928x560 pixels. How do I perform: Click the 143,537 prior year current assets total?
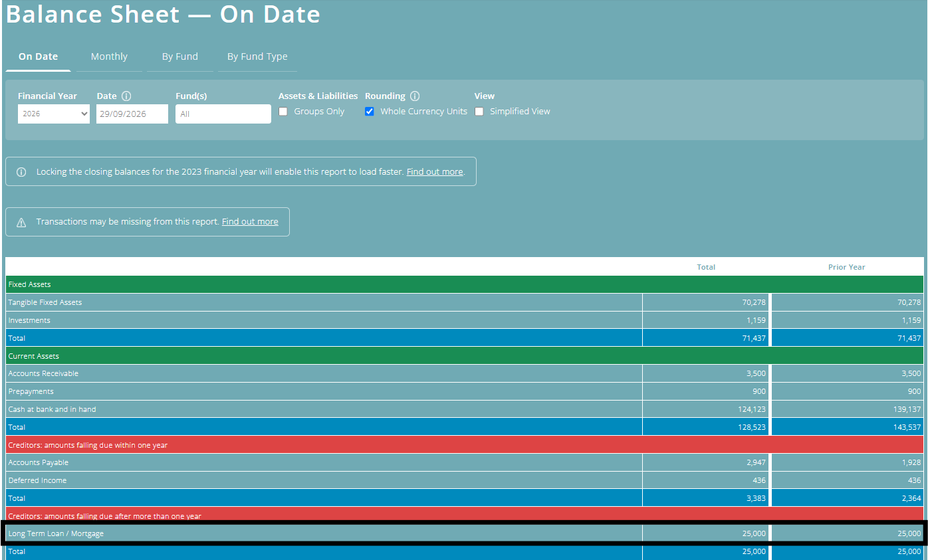coord(907,427)
